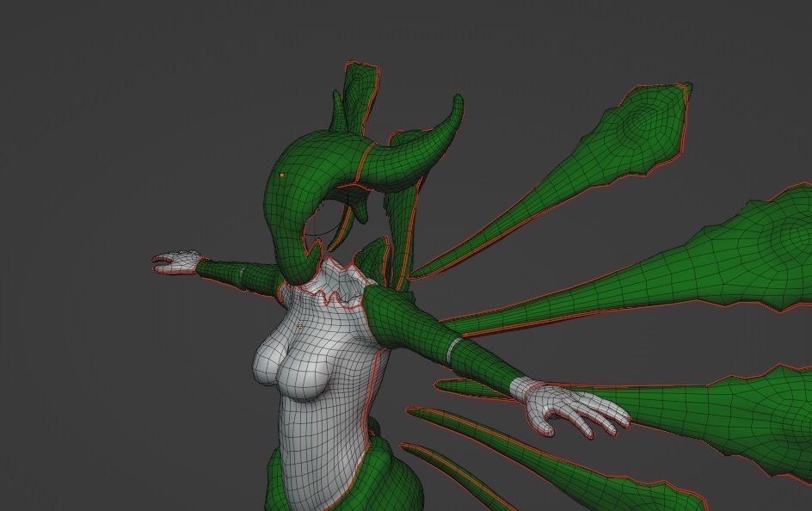Select the orange vertex on the green helmet
This screenshot has width=812, height=511.
click(282, 175)
